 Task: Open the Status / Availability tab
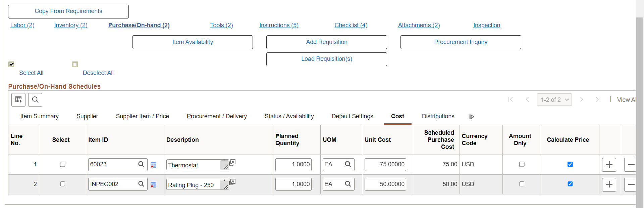(x=289, y=116)
